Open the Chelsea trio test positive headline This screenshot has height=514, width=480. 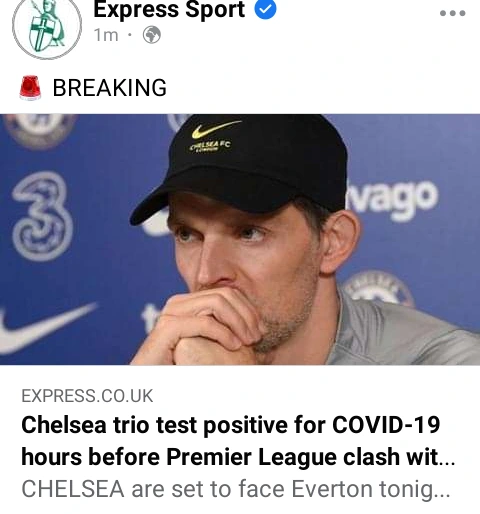click(238, 441)
